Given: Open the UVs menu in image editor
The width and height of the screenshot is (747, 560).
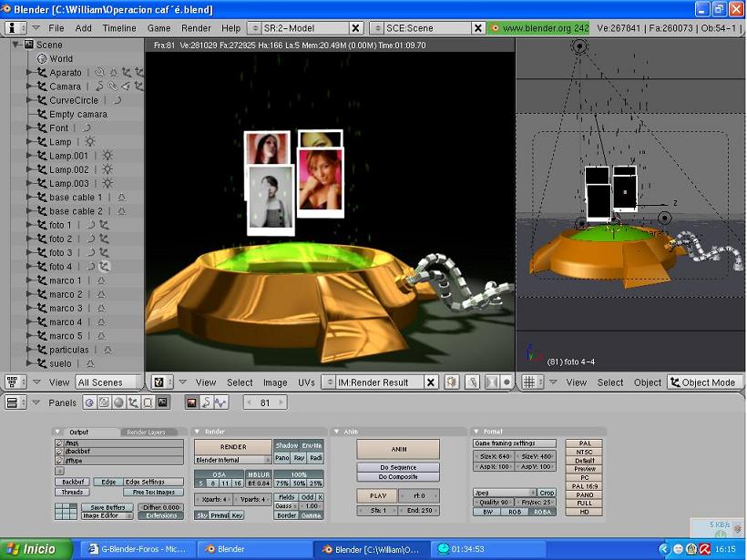Looking at the screenshot, I should point(307,382).
